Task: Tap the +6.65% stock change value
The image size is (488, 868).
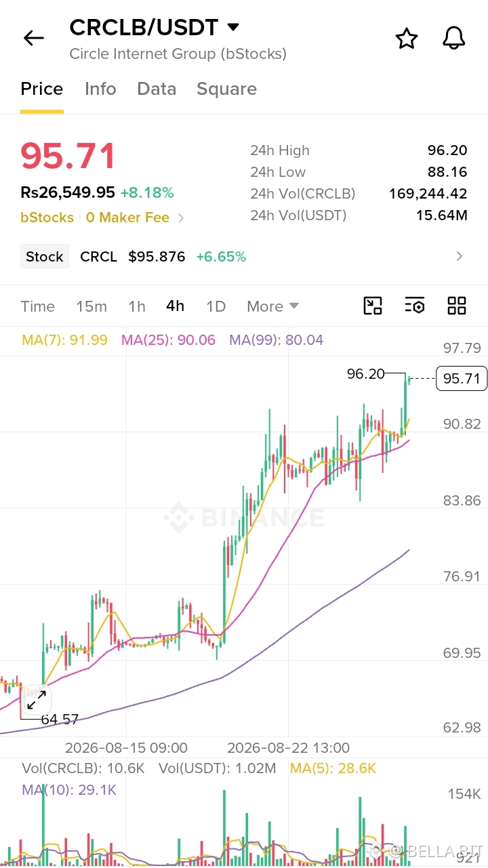Action: [x=221, y=257]
